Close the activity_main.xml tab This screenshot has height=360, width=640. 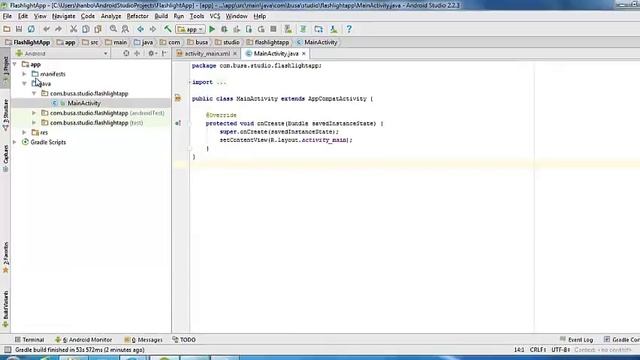(x=235, y=53)
